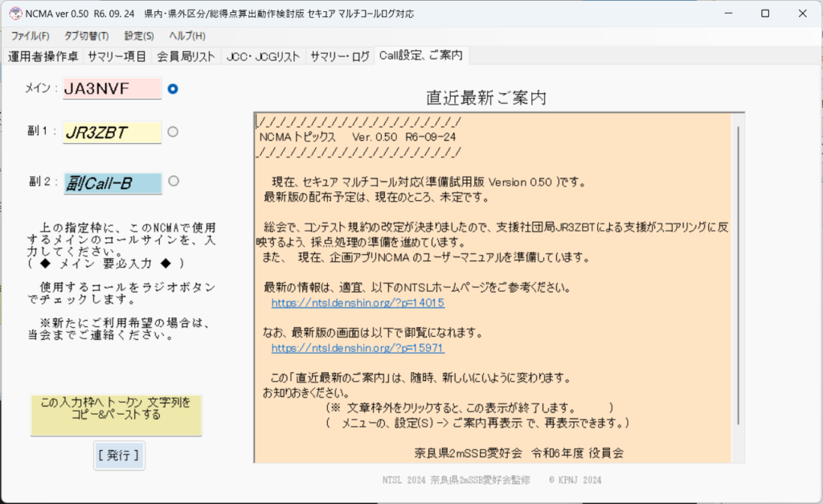
Task: Open the ntsl.denshin.org/?p=15971 link
Action: coord(358,349)
